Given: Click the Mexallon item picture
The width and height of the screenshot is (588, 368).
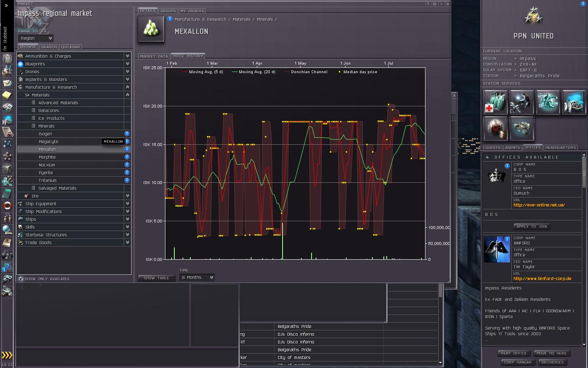Looking at the screenshot, I should coord(151,29).
